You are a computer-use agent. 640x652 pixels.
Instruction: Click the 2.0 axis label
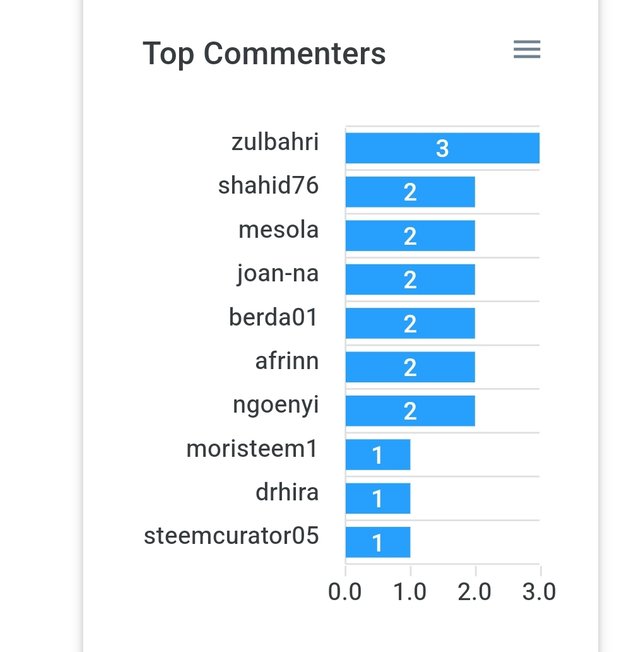point(474,592)
